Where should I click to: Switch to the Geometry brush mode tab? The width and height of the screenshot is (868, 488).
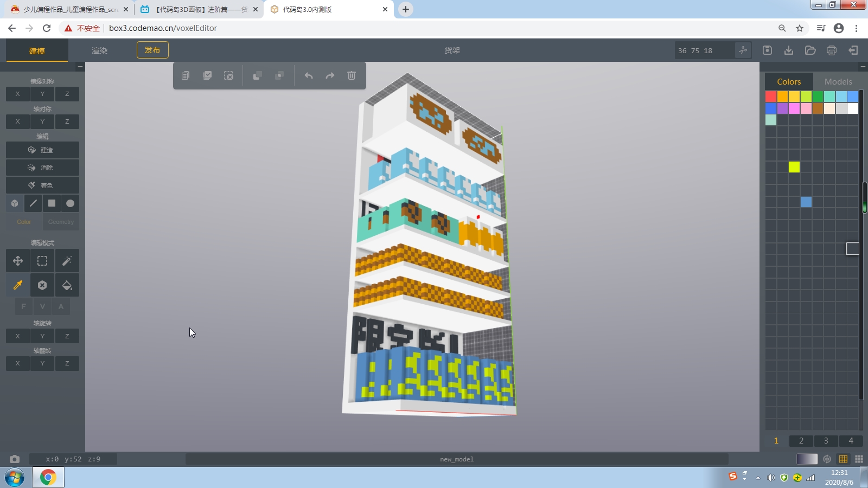coord(61,222)
